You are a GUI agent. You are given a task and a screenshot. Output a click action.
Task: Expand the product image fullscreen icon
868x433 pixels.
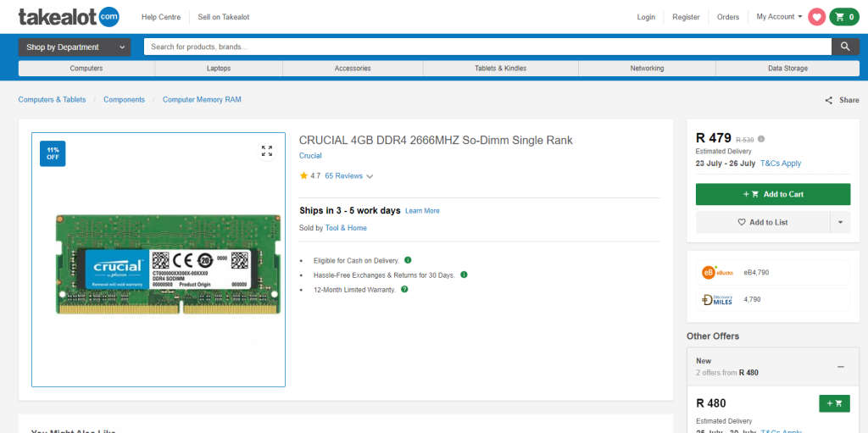[x=267, y=151]
